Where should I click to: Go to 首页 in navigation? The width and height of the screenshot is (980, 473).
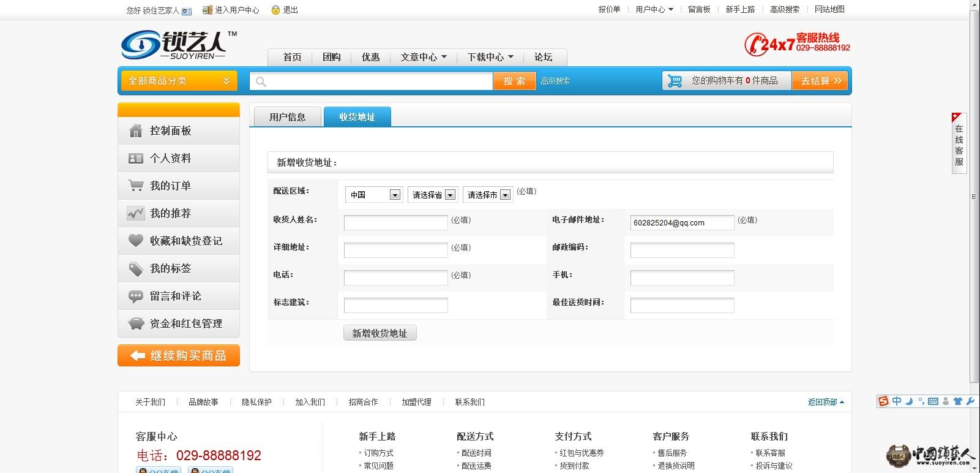293,57
